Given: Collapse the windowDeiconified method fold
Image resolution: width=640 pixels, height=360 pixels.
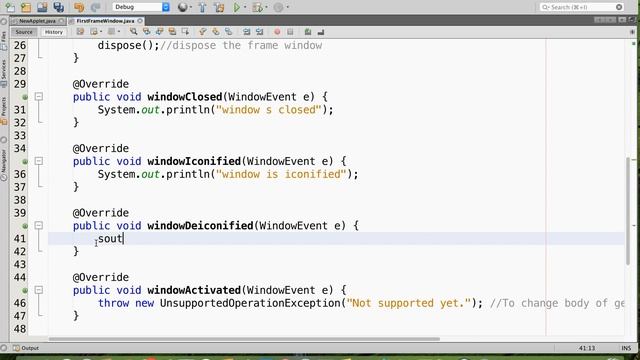Looking at the screenshot, I should pos(39,226).
